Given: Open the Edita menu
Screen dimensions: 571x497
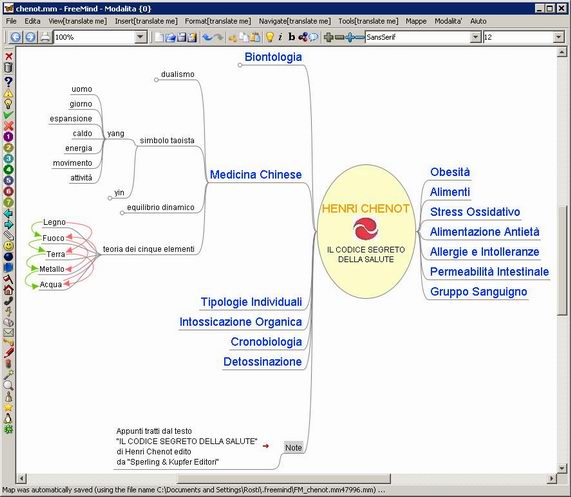Looking at the screenshot, I should tap(32, 21).
